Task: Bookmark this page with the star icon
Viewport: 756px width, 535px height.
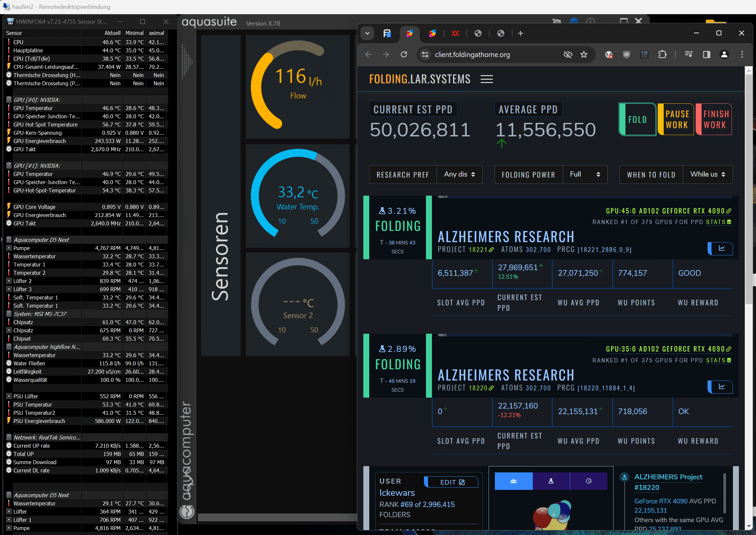Action: [584, 54]
